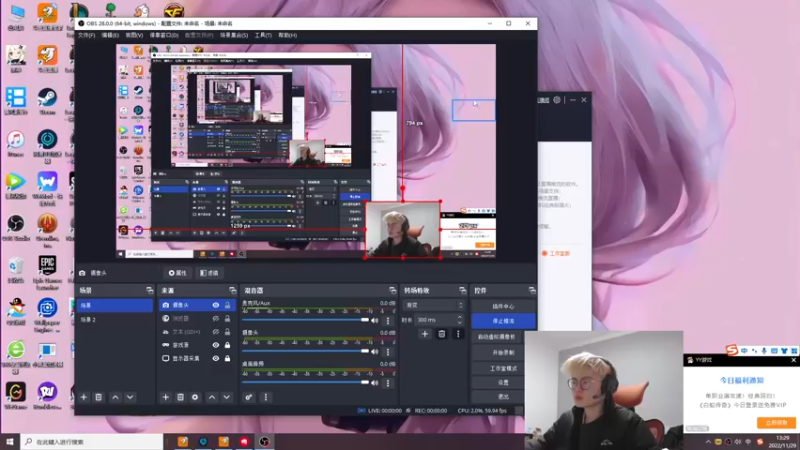This screenshot has height=450, width=800.
Task: Select 场景 2 in Scenes list
Action: [115, 319]
